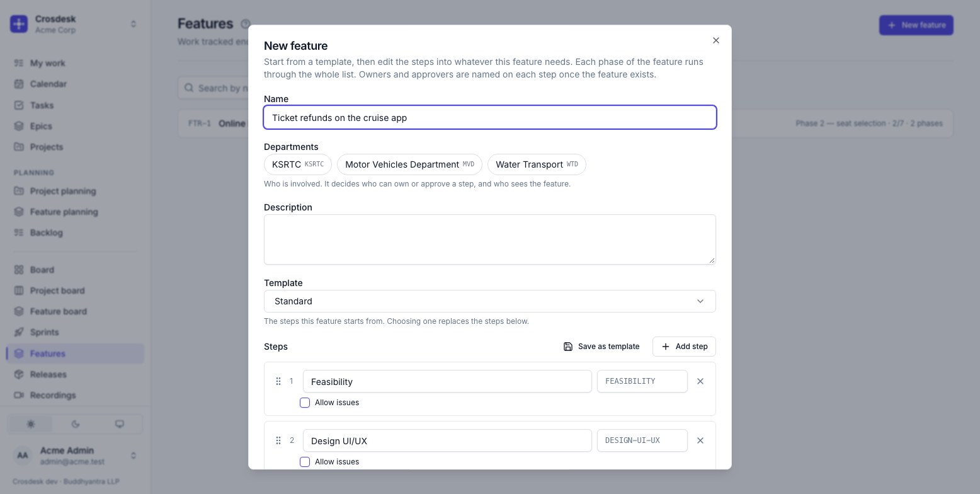The height and width of the screenshot is (494, 980).
Task: Click the New feature button in header
Action: [916, 25]
